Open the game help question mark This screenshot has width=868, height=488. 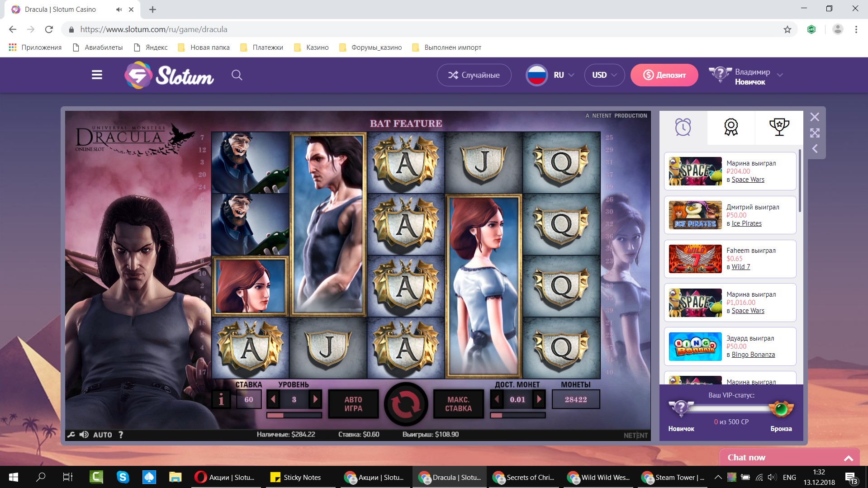point(121,435)
